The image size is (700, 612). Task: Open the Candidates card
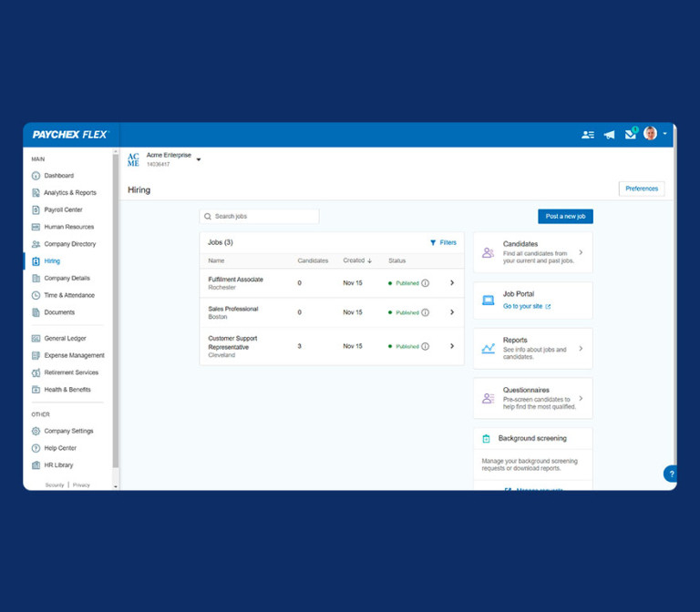[x=533, y=252]
